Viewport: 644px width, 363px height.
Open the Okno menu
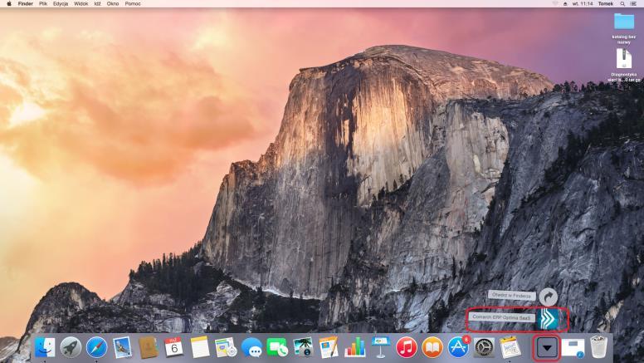[113, 3]
